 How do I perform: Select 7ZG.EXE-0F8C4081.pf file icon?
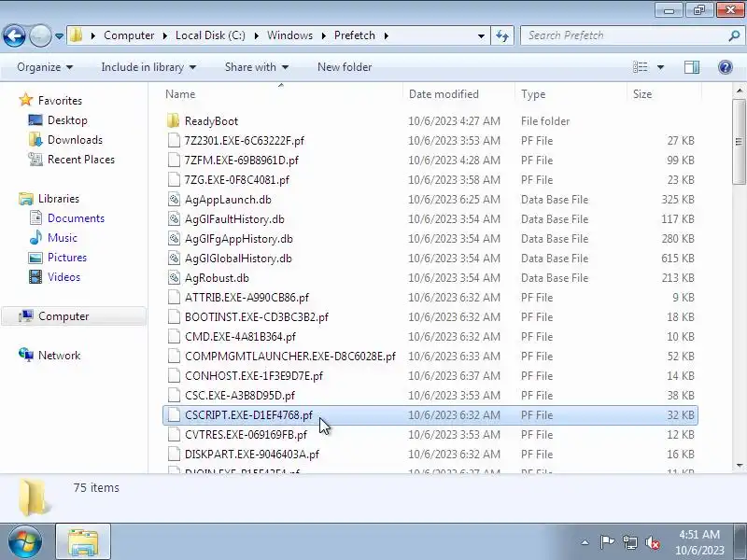tap(174, 179)
